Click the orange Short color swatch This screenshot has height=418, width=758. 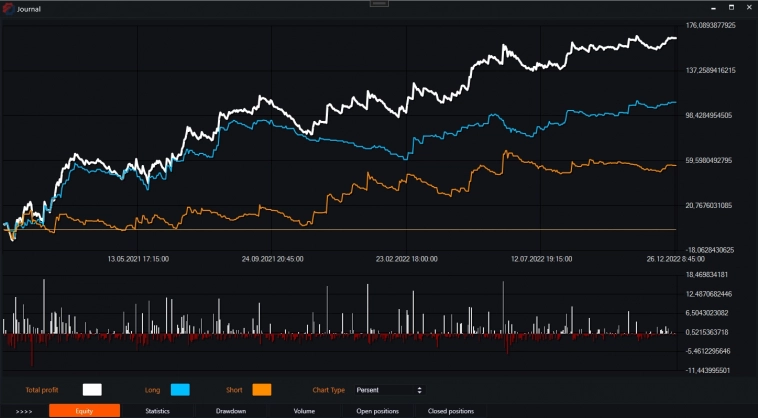pos(261,389)
